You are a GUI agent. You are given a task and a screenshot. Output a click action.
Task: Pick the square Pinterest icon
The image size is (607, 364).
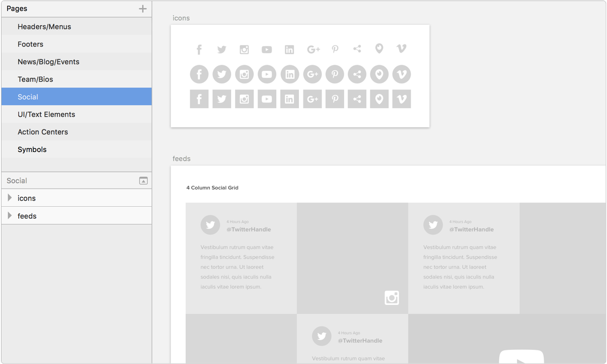[x=335, y=99]
